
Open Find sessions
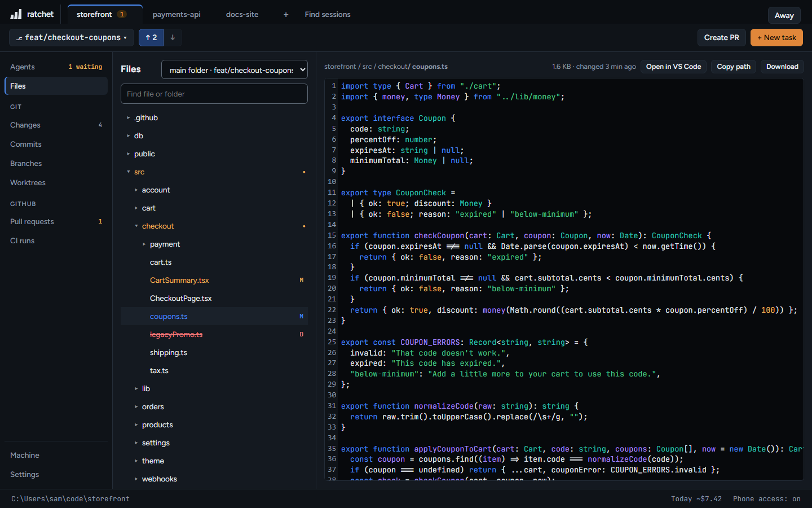[328, 15]
